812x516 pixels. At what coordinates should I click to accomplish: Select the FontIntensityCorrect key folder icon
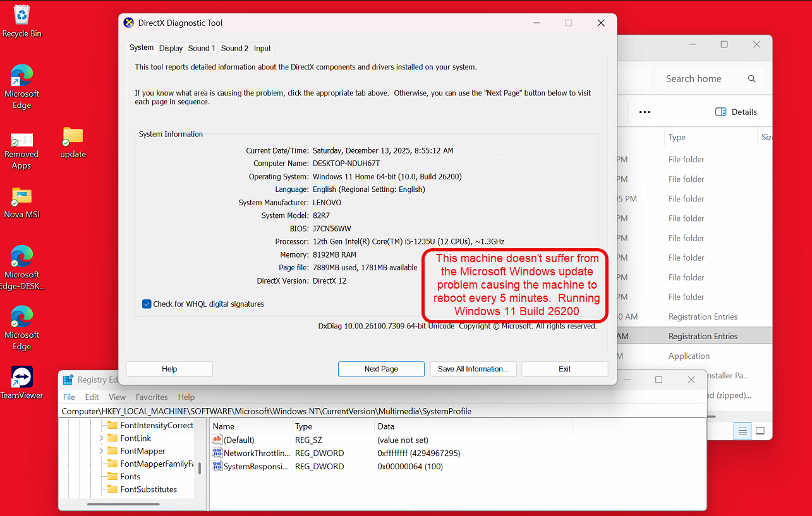112,425
